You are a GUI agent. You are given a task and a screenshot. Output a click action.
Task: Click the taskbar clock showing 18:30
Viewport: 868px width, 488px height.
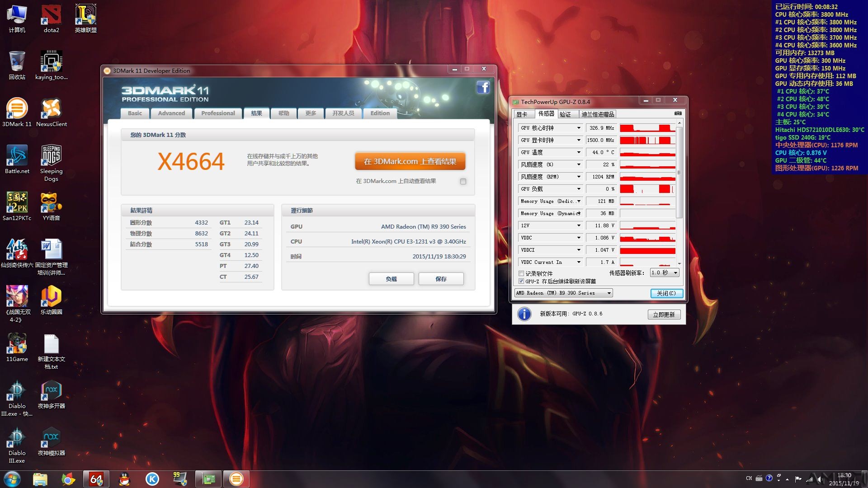pyautogui.click(x=844, y=479)
